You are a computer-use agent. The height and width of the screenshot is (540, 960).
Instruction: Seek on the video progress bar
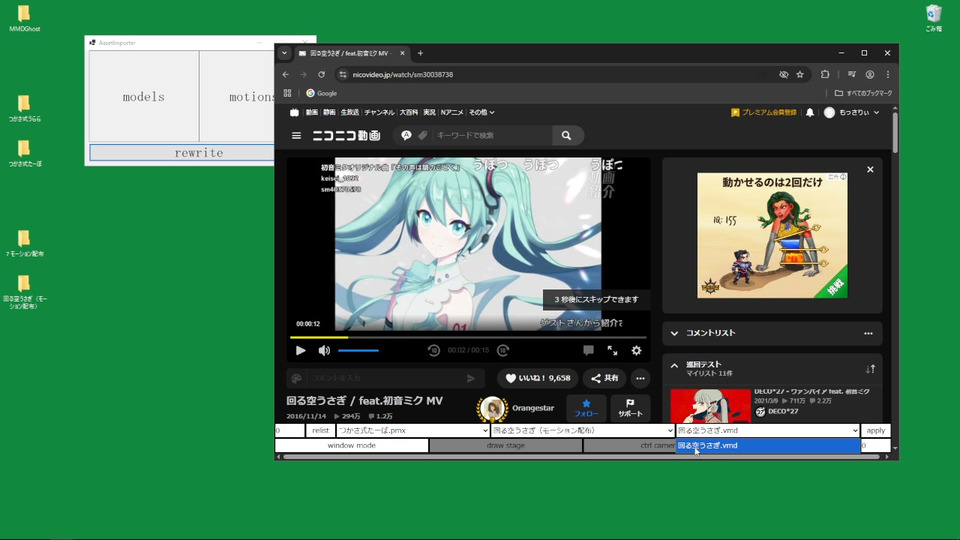click(468, 337)
